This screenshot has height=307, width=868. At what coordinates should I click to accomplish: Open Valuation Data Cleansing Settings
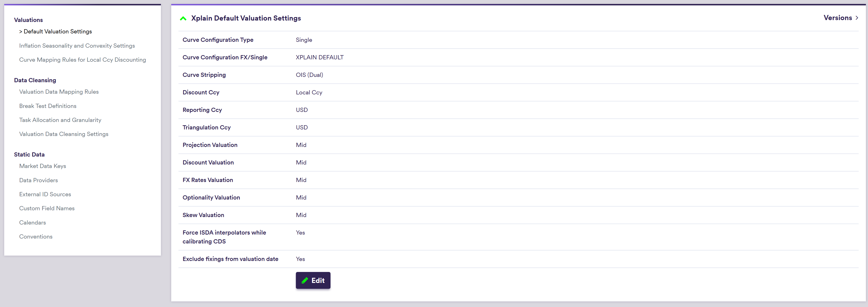point(64,134)
